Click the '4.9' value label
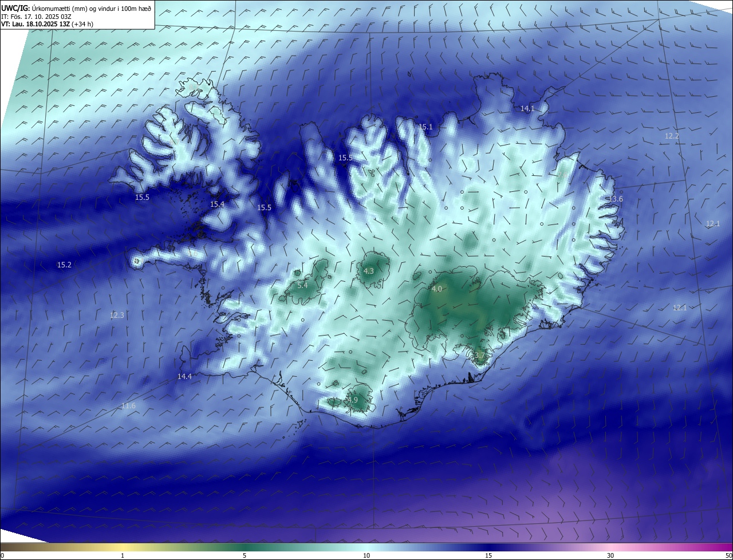Image resolution: width=733 pixels, height=560 pixels. point(353,400)
